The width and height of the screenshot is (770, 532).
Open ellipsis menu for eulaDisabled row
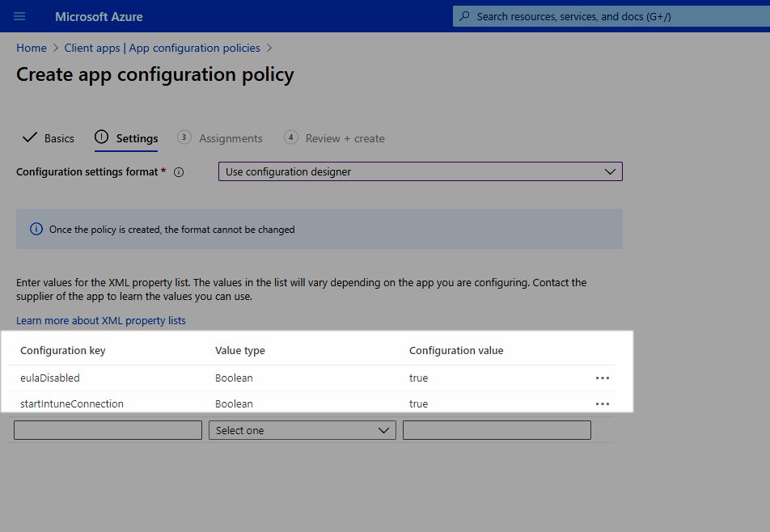(602, 378)
